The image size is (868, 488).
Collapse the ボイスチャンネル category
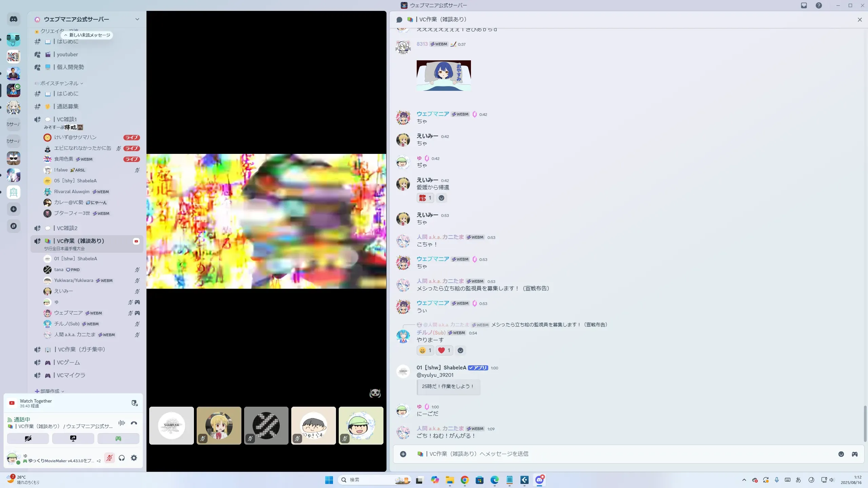coord(60,83)
